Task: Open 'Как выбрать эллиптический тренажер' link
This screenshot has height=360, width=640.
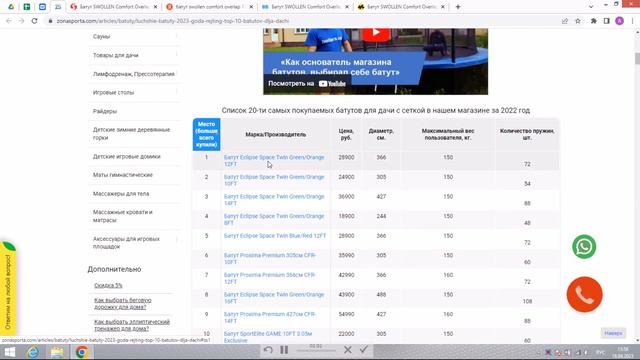Action: pyautogui.click(x=132, y=325)
